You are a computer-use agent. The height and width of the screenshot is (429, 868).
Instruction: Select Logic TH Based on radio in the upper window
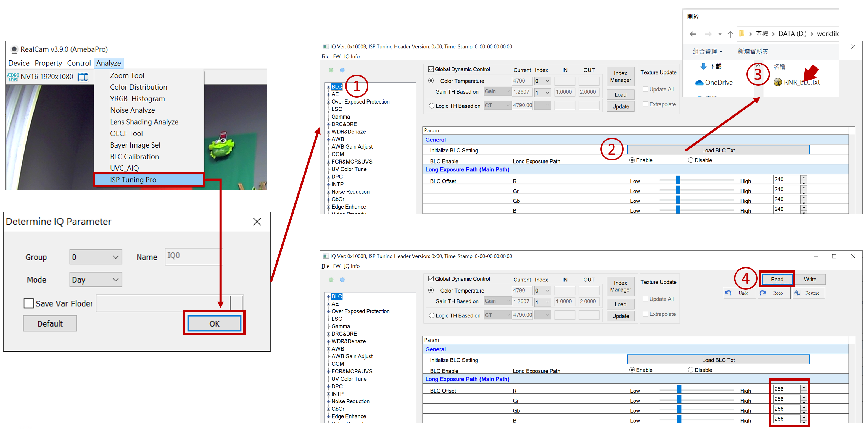[432, 106]
